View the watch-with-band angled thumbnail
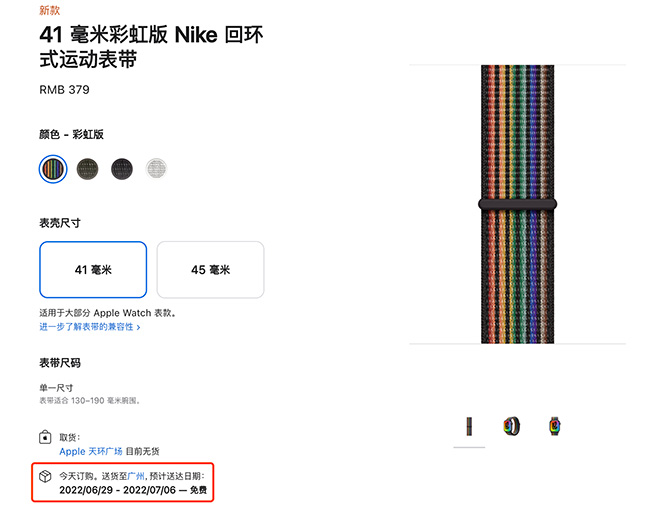The image size is (654, 505). (512, 426)
